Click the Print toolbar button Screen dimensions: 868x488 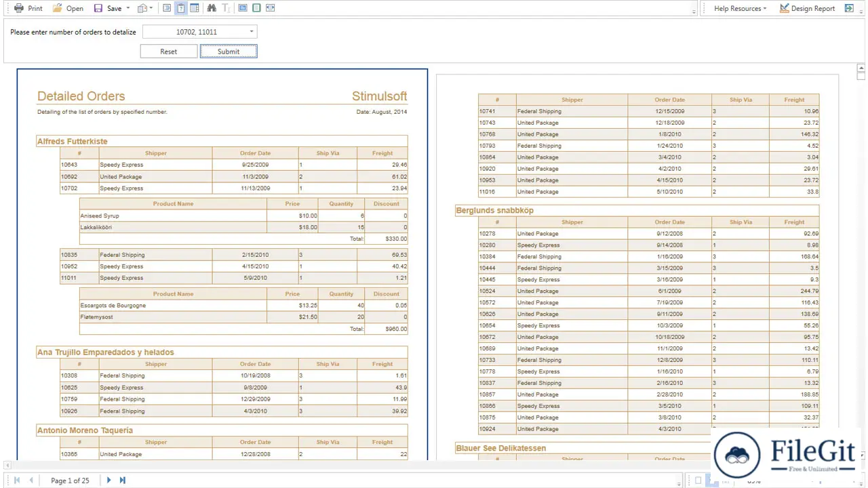(x=28, y=8)
